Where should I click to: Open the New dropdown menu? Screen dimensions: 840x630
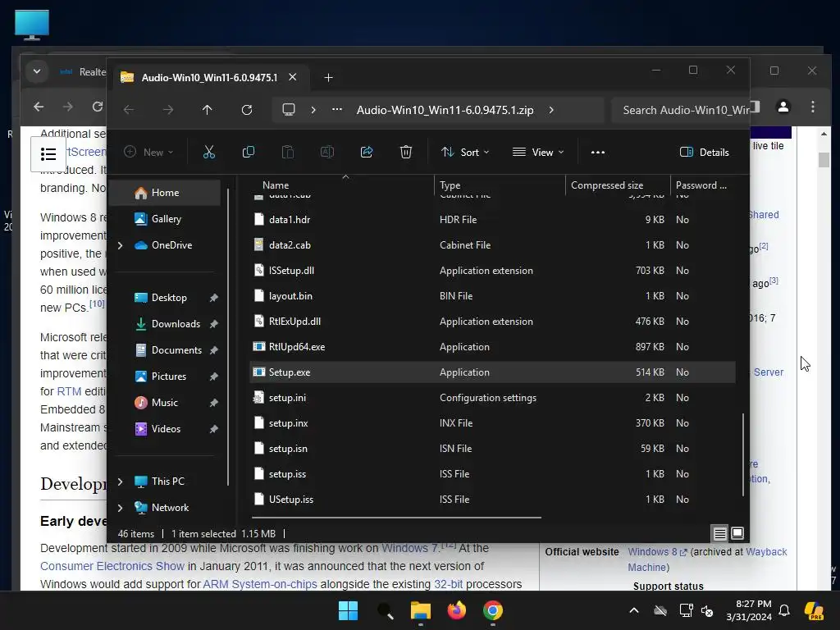pos(149,152)
